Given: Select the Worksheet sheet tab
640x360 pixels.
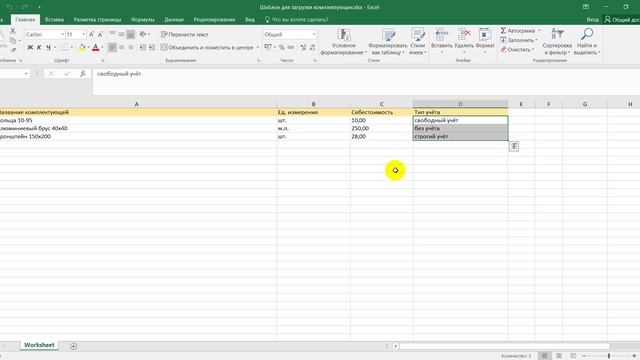Looking at the screenshot, I should point(39,345).
